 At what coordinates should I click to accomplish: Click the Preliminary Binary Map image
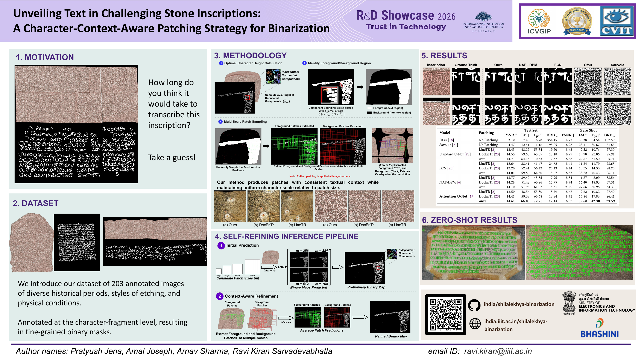[x=365, y=268]
